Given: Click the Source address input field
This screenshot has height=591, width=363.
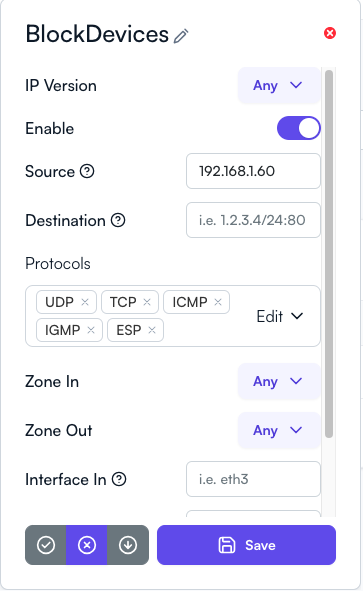Looking at the screenshot, I should click(x=253, y=171).
